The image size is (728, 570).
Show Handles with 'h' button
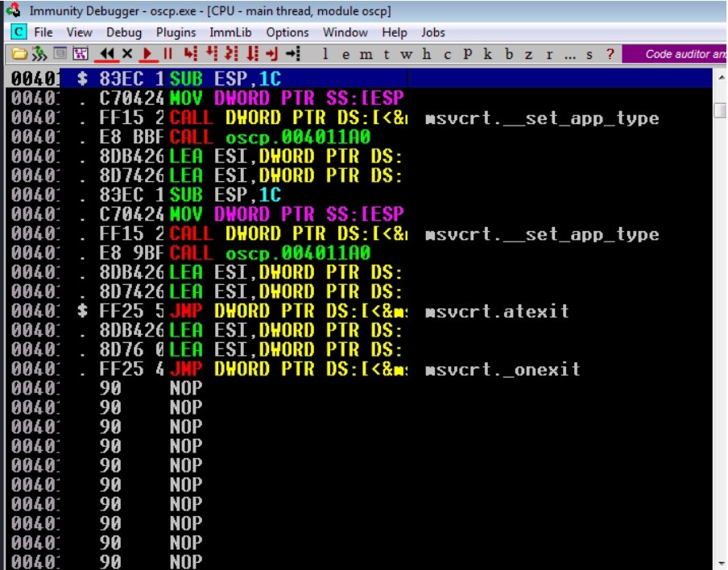[427, 54]
